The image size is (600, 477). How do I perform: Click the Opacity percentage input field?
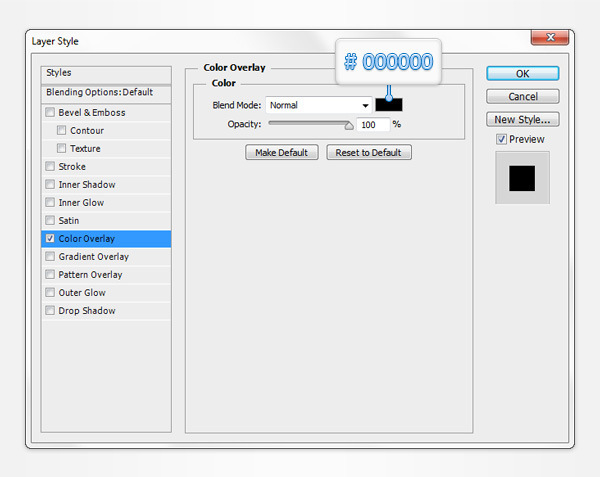[x=373, y=125]
